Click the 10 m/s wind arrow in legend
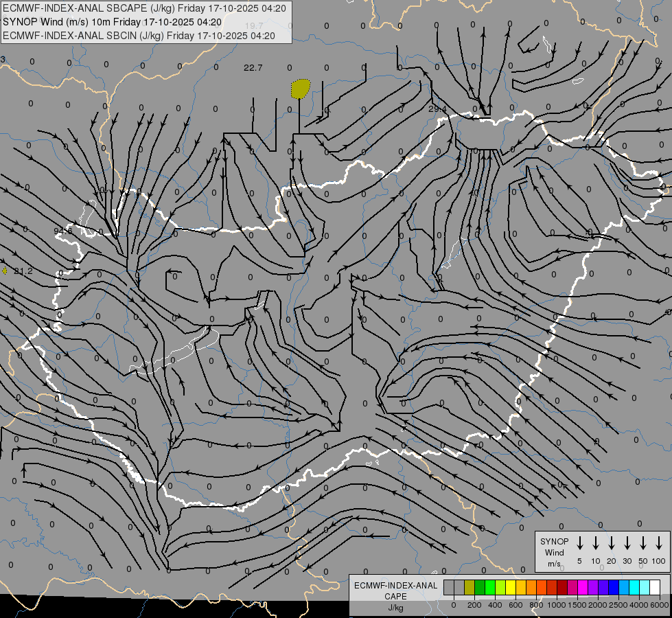 596,543
